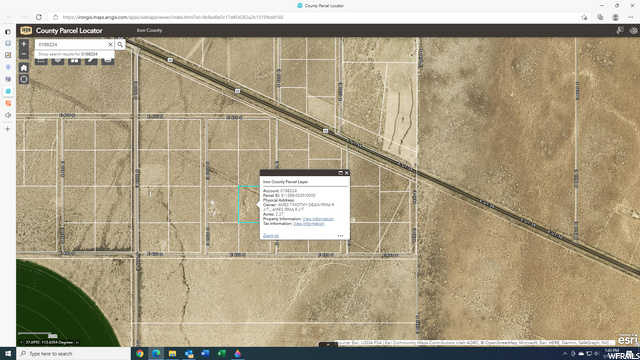
Task: Open Outlook from the taskbar
Action: [189, 353]
